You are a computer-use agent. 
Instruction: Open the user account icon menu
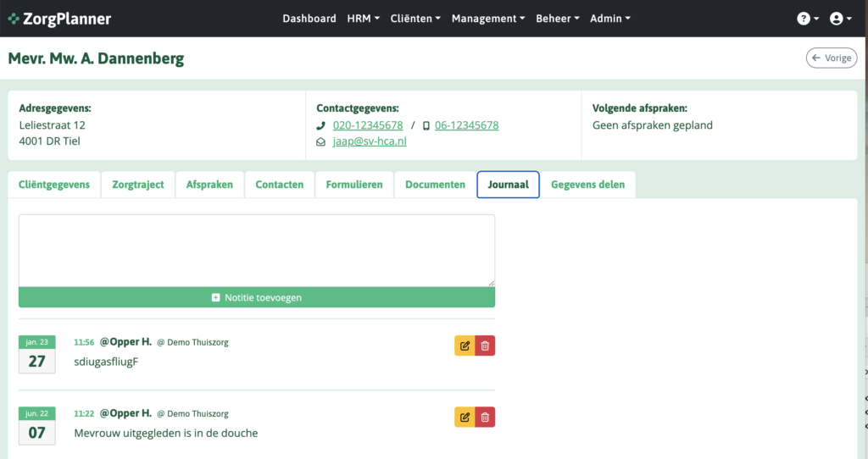[841, 19]
